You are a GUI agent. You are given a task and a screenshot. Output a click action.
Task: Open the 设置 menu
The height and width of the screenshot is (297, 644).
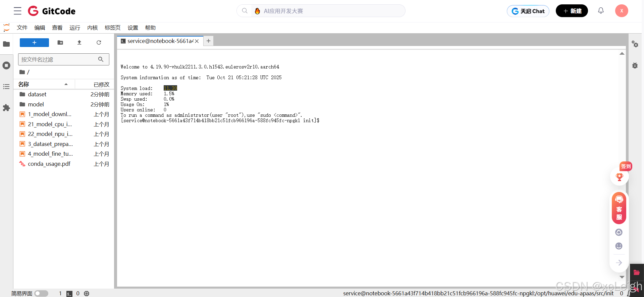click(x=133, y=28)
